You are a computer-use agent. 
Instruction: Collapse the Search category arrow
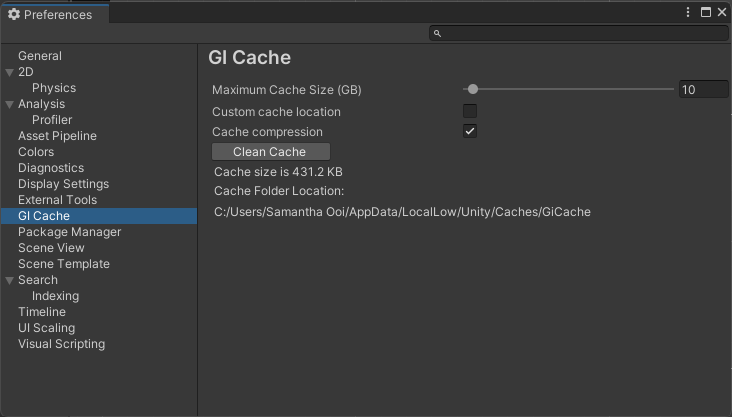tap(10, 280)
